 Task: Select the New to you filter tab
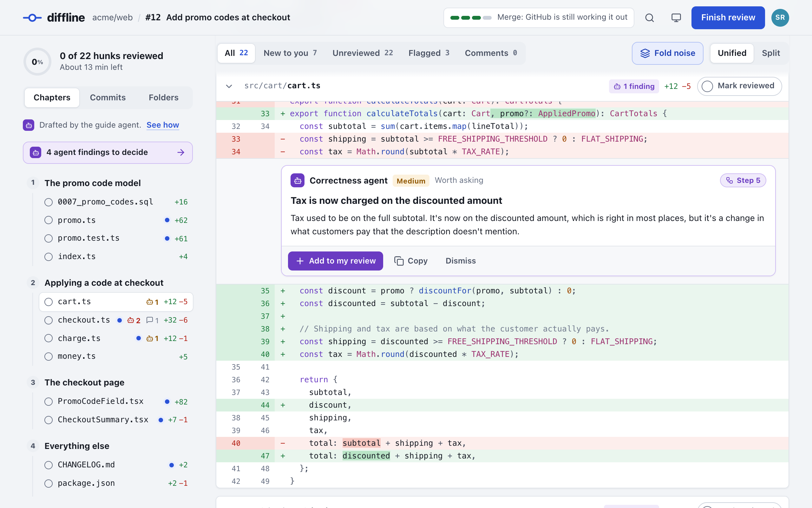(x=290, y=53)
